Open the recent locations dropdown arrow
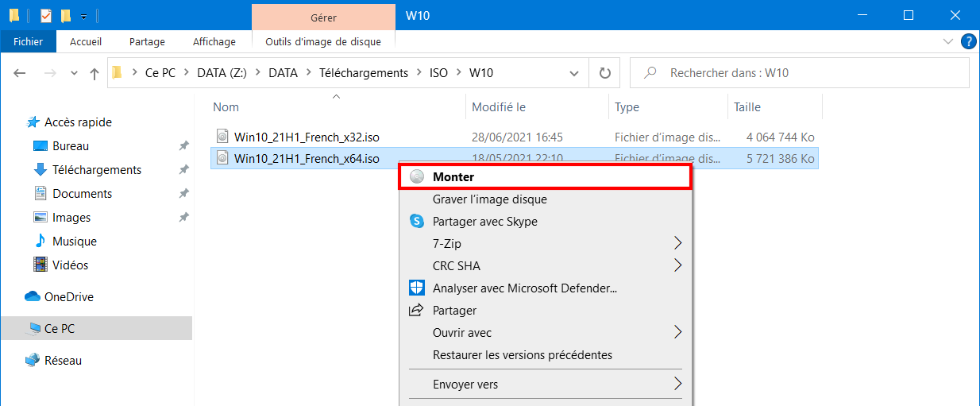This screenshot has height=406, width=980. tap(74, 73)
